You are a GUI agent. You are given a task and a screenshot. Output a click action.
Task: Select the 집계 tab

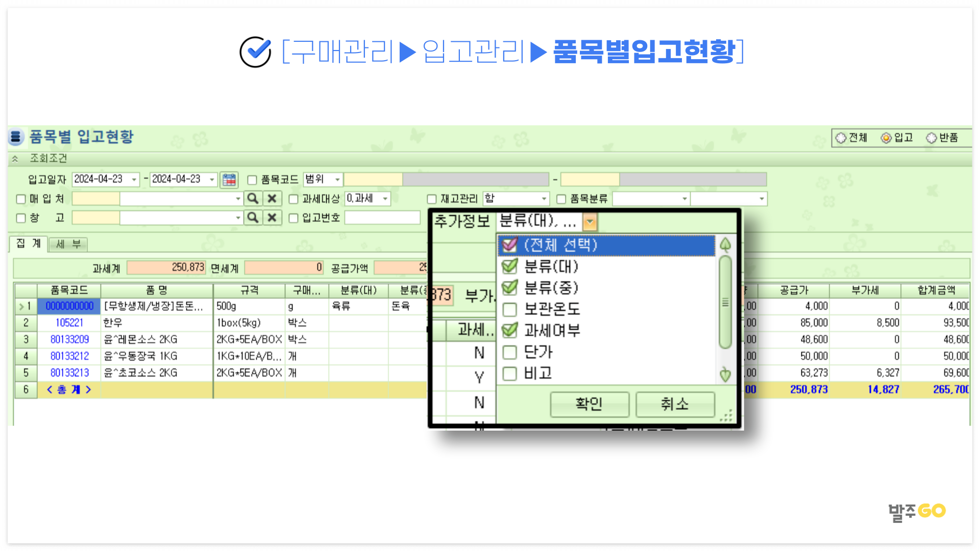pos(29,244)
